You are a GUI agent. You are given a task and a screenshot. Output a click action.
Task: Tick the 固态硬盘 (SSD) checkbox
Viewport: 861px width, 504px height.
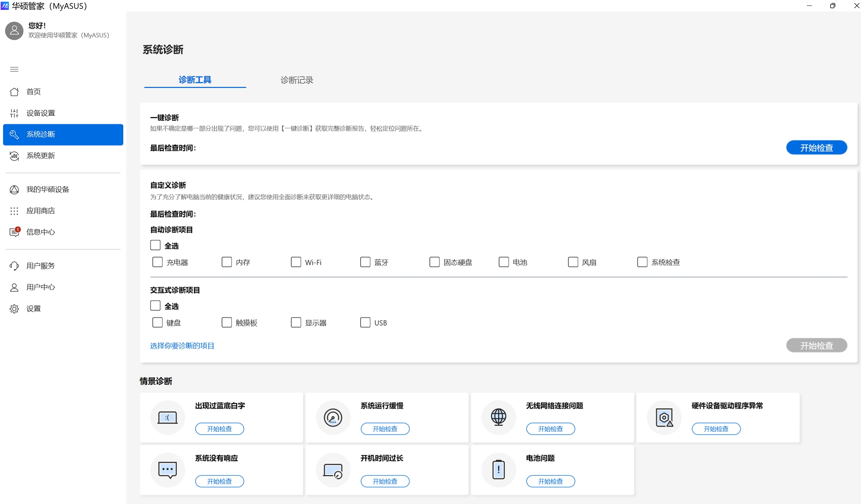[x=434, y=262]
